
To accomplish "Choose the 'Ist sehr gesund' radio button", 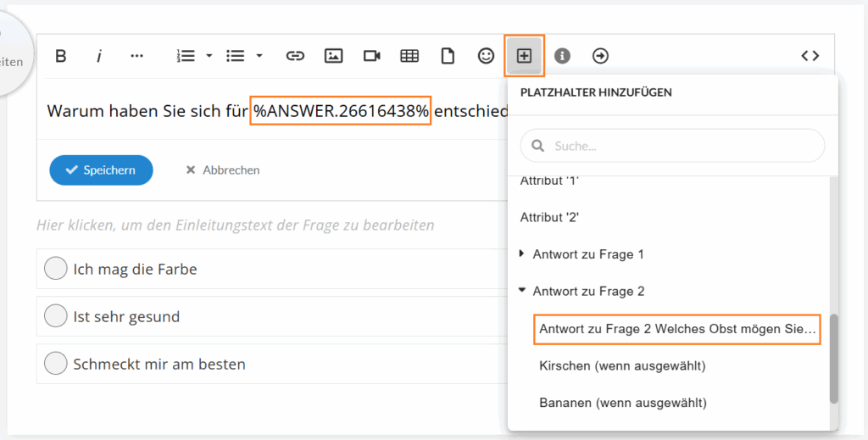I will point(56,317).
